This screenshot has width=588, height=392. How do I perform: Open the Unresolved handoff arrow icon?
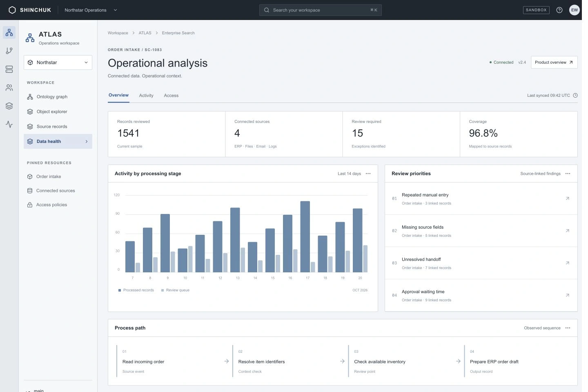(x=567, y=263)
